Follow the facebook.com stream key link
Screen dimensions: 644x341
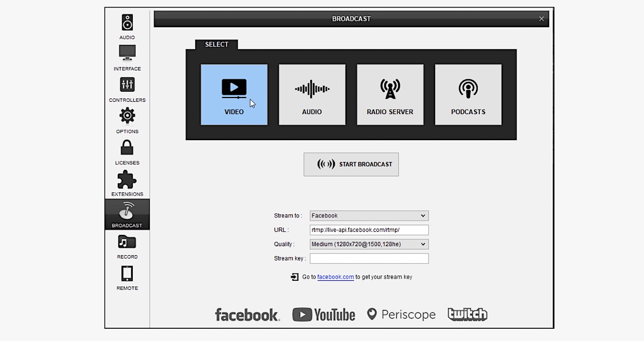click(x=335, y=277)
